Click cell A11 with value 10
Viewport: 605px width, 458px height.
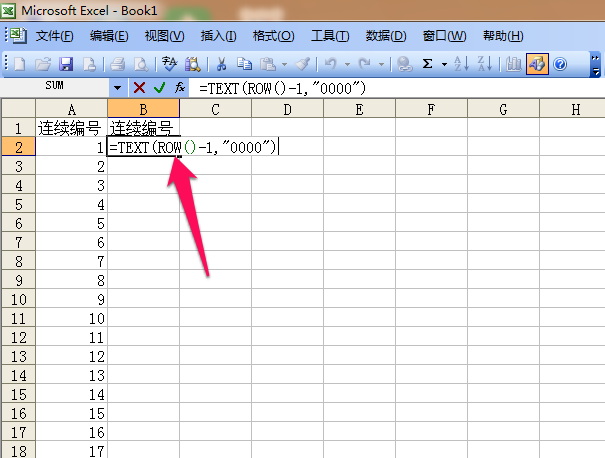[x=71, y=318]
